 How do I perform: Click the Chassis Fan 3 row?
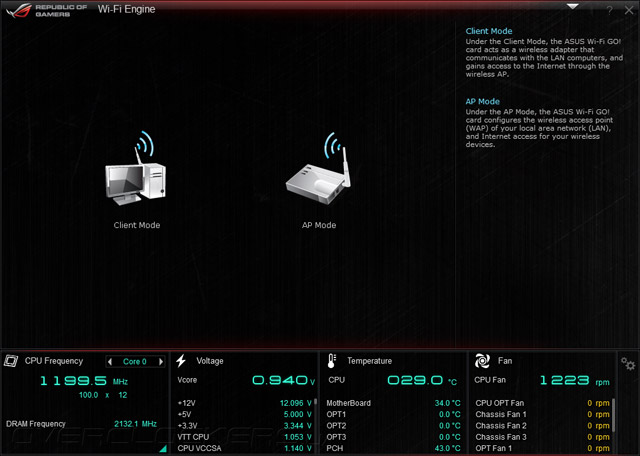point(542,437)
